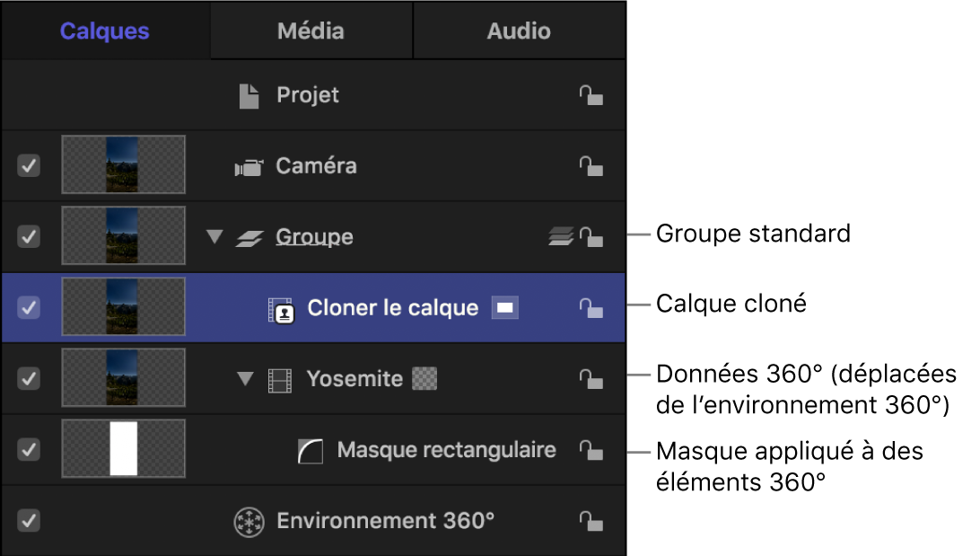Toggle the Environnement 360° checkbox
The width and height of the screenshot is (980, 556).
[x=28, y=520]
